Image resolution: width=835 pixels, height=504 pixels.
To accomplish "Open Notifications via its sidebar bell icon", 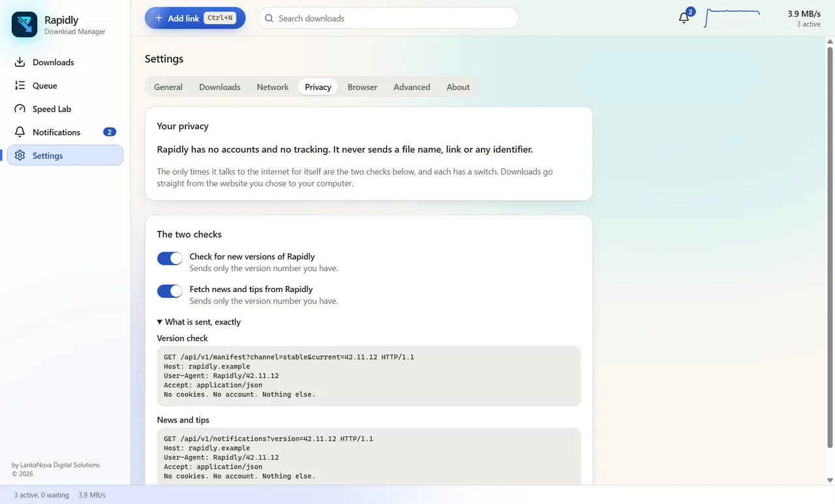I will (20, 132).
